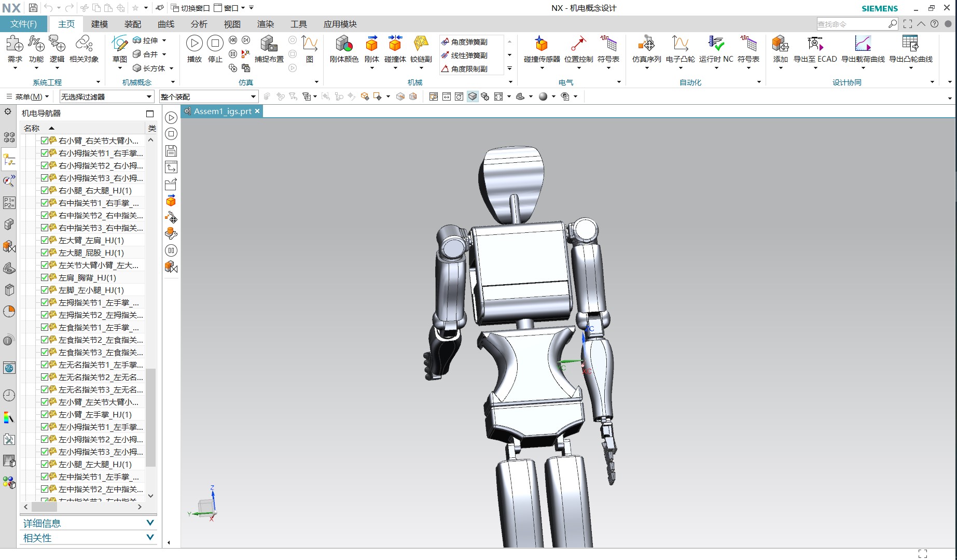The width and height of the screenshot is (957, 560).
Task: Click the Add icon (添加) in design collaboration
Action: click(780, 49)
